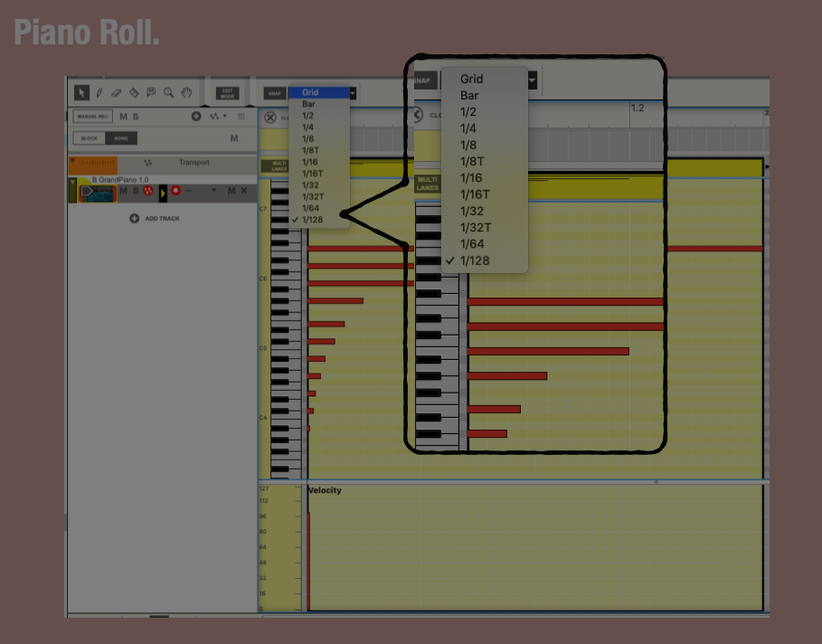Choose checked 1/128 in the small snap list
This screenshot has height=644, width=822.
coord(319,219)
